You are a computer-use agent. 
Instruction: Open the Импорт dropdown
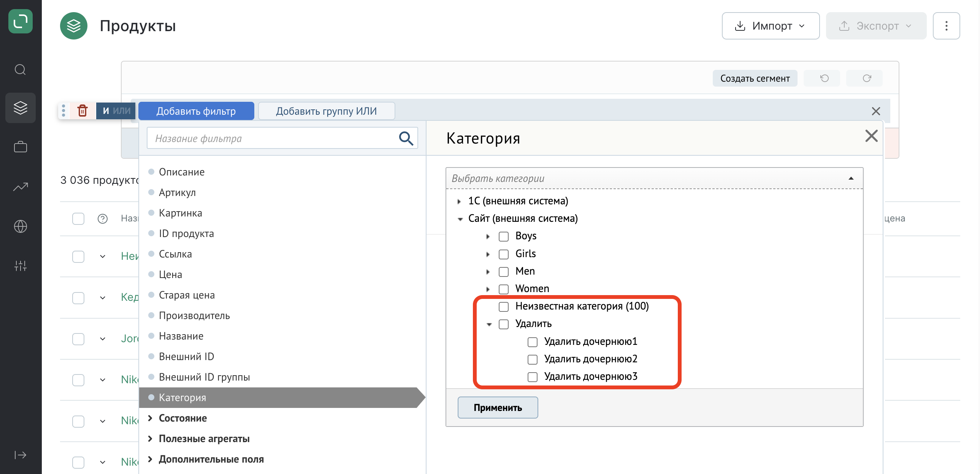pyautogui.click(x=771, y=26)
